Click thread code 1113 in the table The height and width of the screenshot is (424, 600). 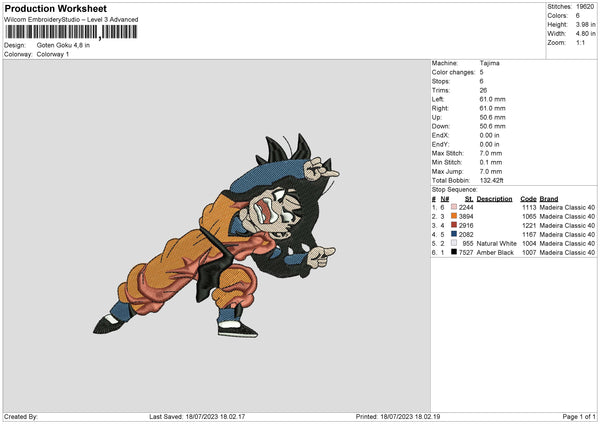tap(529, 207)
